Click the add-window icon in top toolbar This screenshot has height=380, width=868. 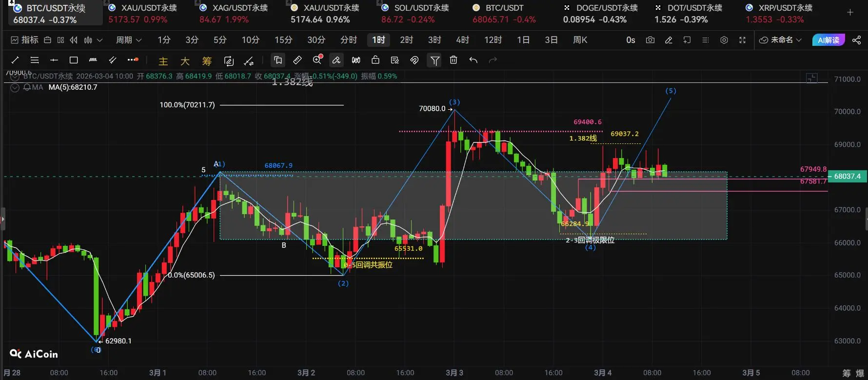(x=687, y=40)
